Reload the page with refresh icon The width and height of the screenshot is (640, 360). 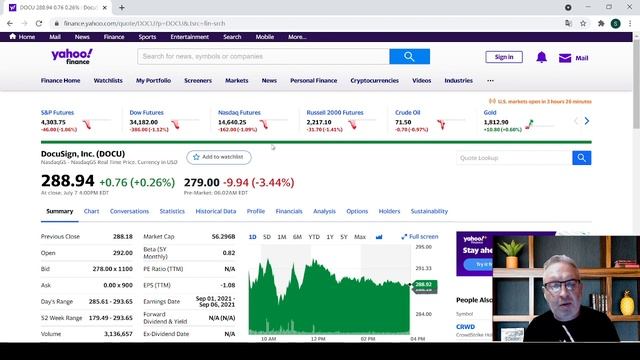(x=39, y=24)
